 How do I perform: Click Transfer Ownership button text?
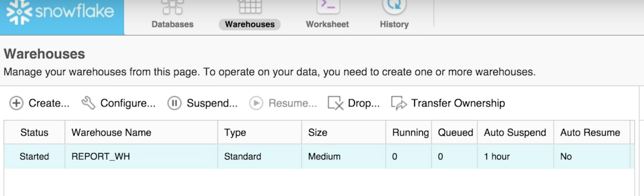(x=458, y=103)
